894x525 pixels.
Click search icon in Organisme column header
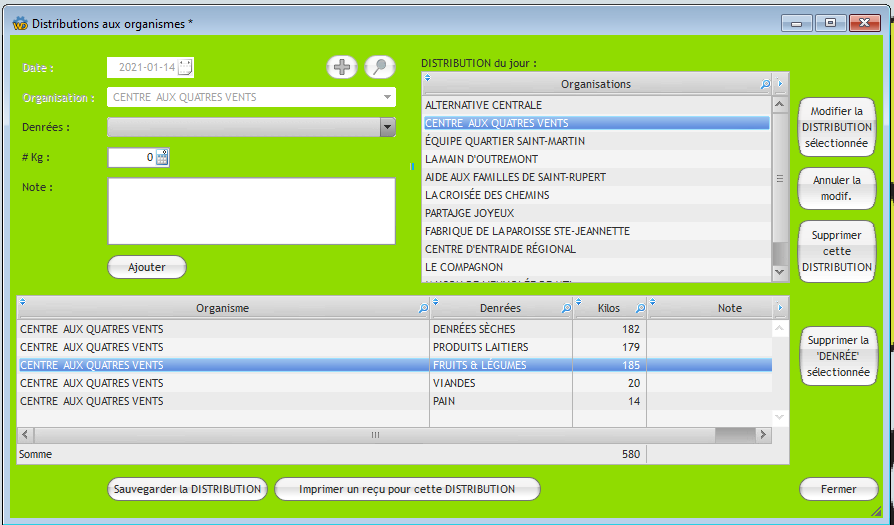click(x=422, y=309)
